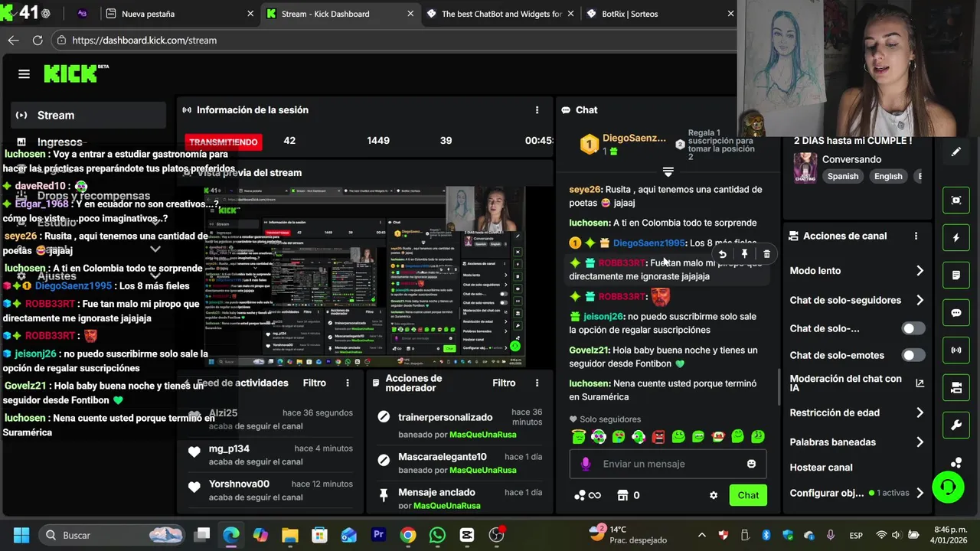Click the first green halo emote
Screen dimensions: 980x551
[x=579, y=437]
